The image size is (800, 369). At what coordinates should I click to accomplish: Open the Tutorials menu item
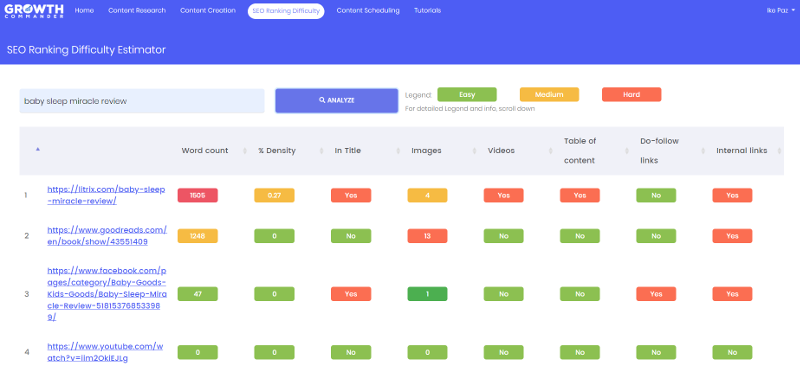click(x=428, y=11)
